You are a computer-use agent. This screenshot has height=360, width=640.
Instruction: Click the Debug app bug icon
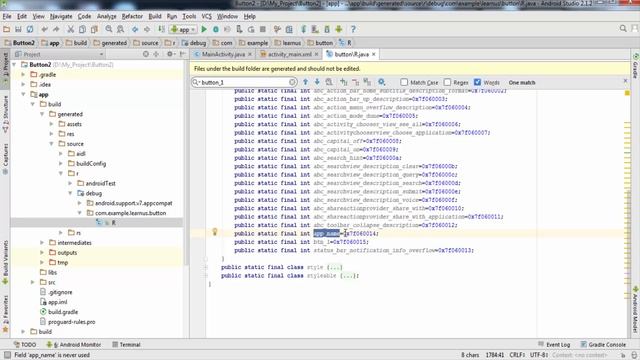tap(216, 29)
